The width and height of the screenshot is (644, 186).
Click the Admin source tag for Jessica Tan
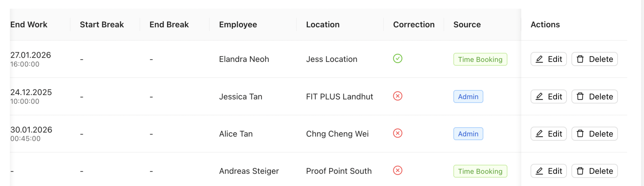pos(468,97)
